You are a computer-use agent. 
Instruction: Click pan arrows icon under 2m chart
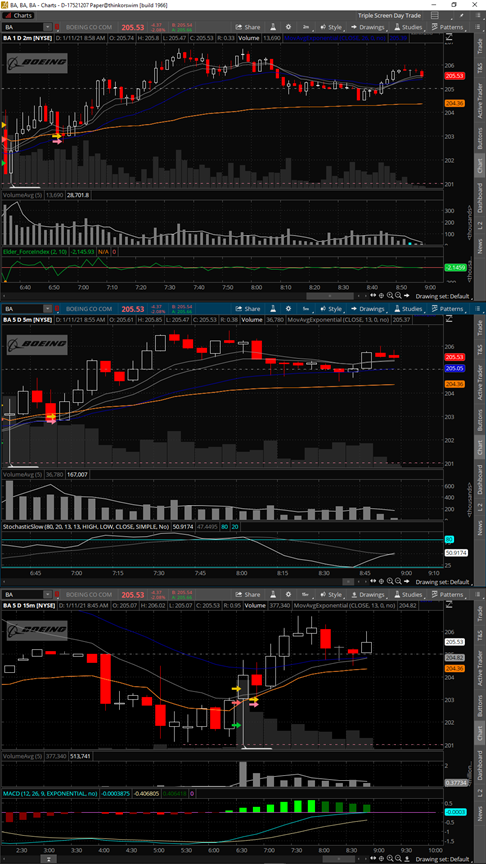(x=373, y=295)
